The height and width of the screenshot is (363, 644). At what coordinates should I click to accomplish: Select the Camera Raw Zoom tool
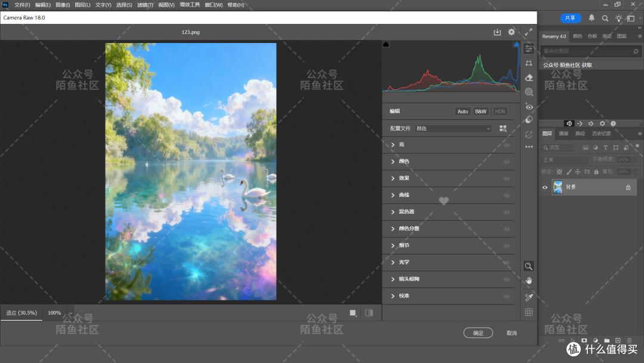coord(528,266)
